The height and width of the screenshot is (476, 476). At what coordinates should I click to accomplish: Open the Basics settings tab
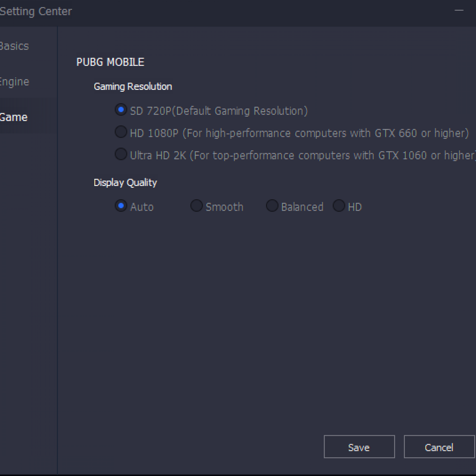click(x=28, y=46)
